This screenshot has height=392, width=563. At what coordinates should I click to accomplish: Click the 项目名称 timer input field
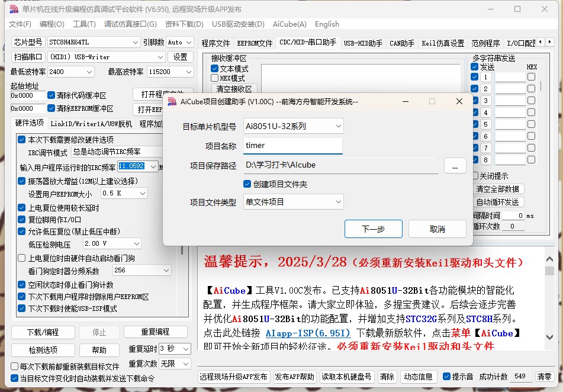click(293, 146)
